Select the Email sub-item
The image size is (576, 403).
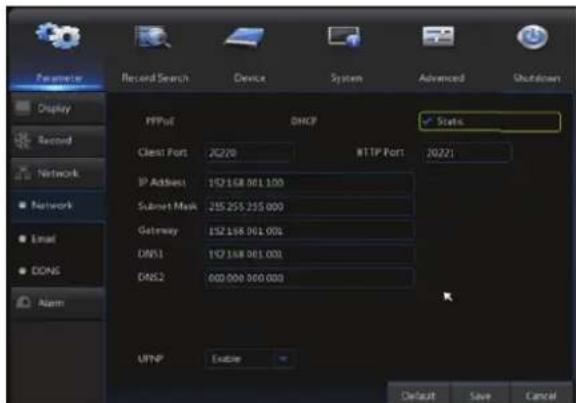click(x=58, y=239)
